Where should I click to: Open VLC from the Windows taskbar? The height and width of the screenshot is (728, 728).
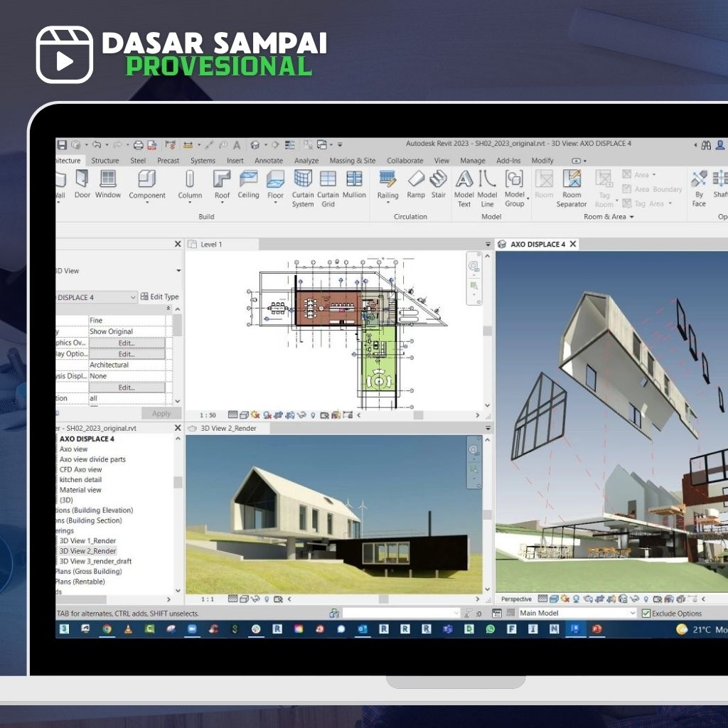(129, 629)
